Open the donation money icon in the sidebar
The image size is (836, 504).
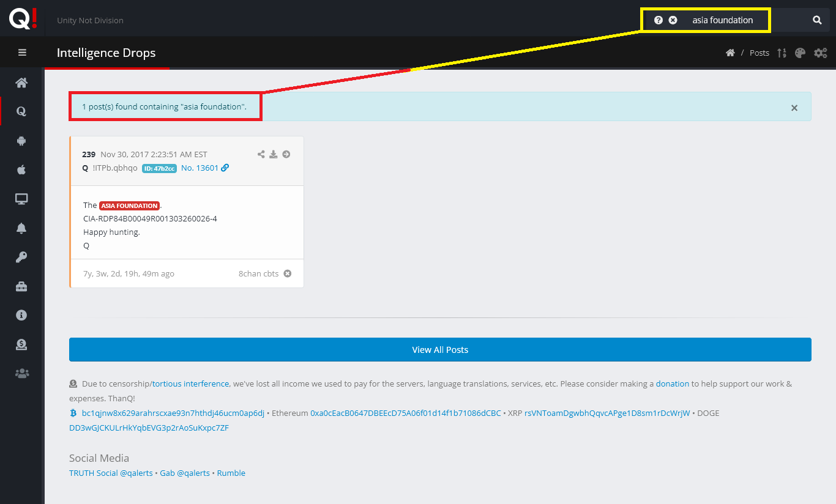pyautogui.click(x=21, y=344)
